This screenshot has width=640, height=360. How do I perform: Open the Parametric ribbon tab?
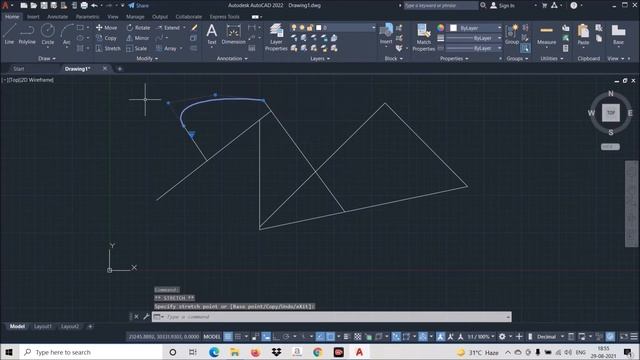[87, 17]
